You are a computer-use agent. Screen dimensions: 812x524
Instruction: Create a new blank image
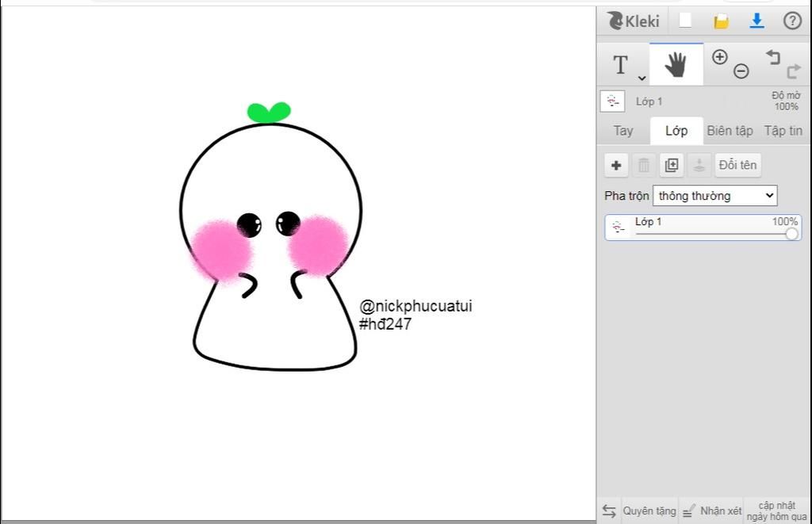685,21
